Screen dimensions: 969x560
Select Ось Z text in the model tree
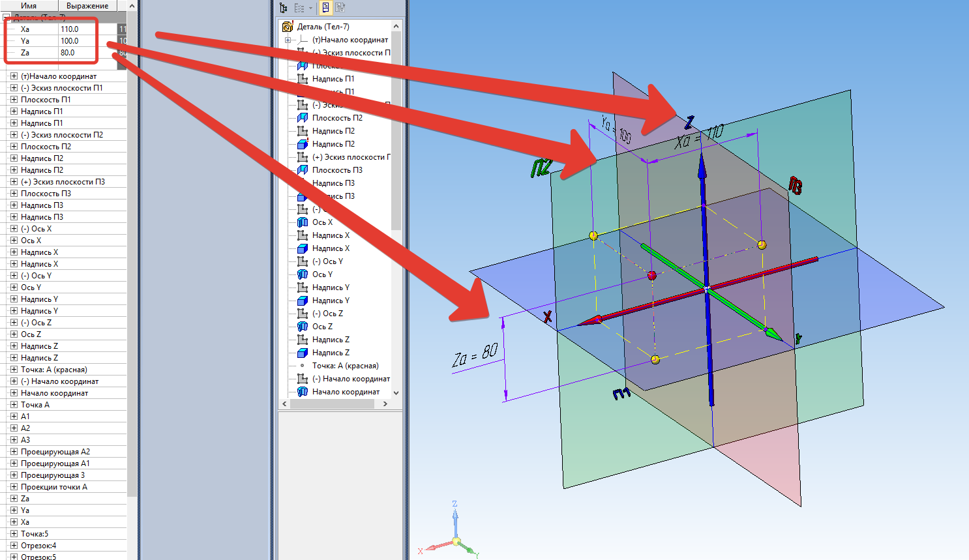click(x=322, y=327)
